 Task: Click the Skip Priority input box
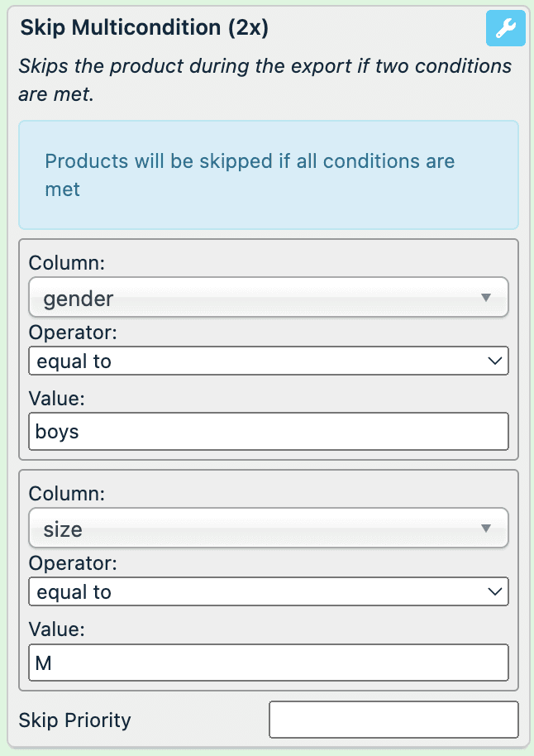coord(393,720)
